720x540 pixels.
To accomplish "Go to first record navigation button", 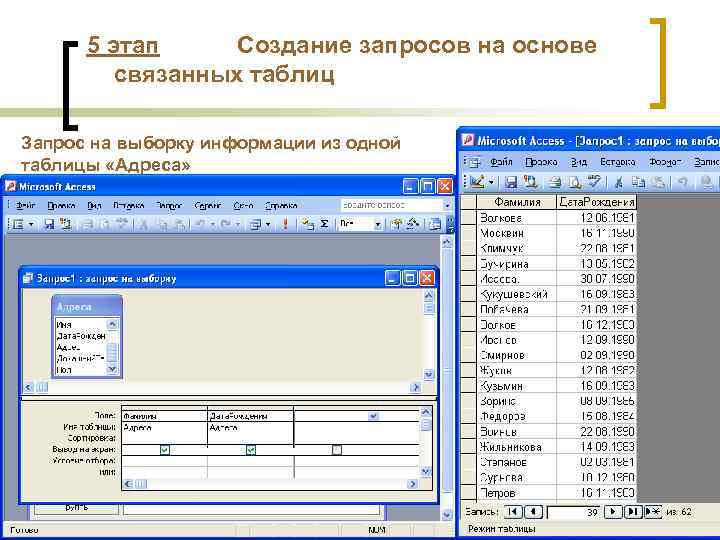I will coord(513,512).
